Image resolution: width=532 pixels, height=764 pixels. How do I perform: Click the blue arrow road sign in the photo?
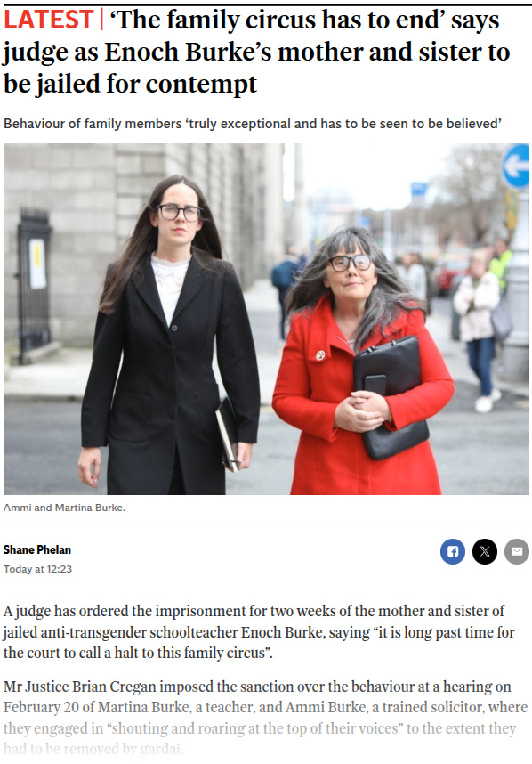pyautogui.click(x=516, y=167)
